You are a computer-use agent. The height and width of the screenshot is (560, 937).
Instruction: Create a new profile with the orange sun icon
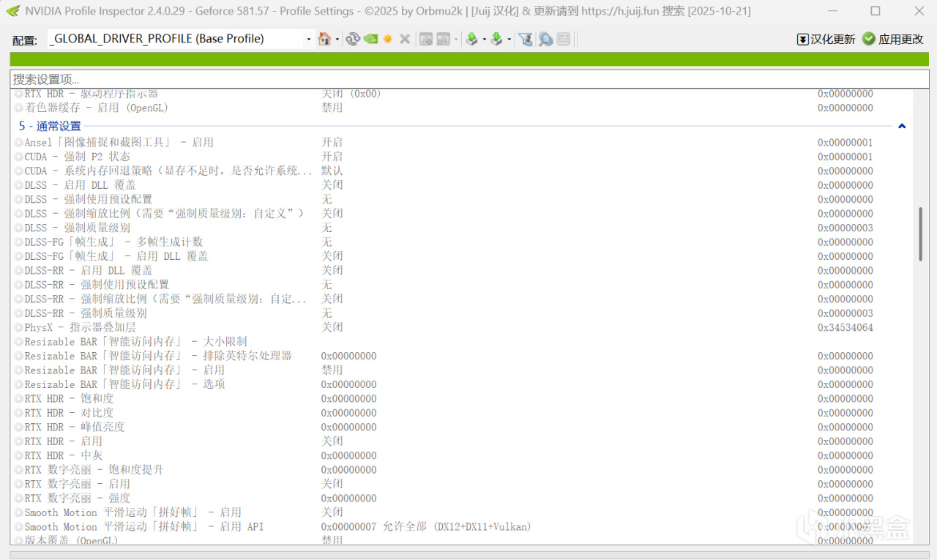[x=388, y=39]
